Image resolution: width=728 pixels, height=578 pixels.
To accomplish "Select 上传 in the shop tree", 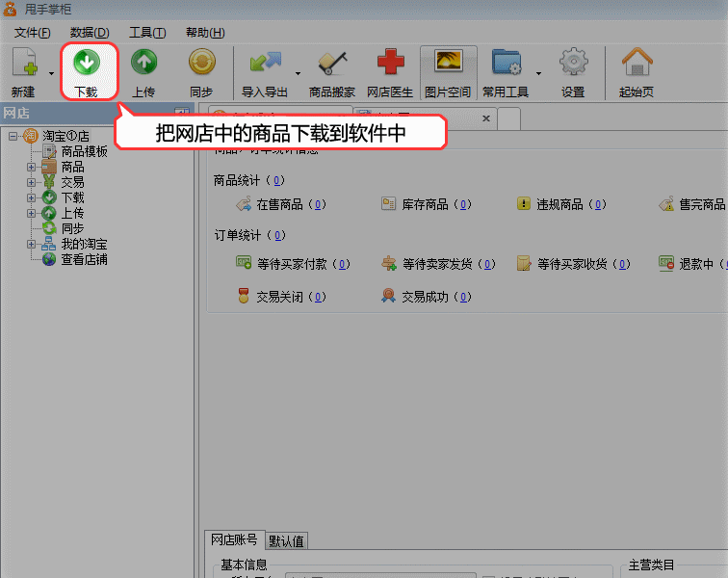I will click(73, 213).
